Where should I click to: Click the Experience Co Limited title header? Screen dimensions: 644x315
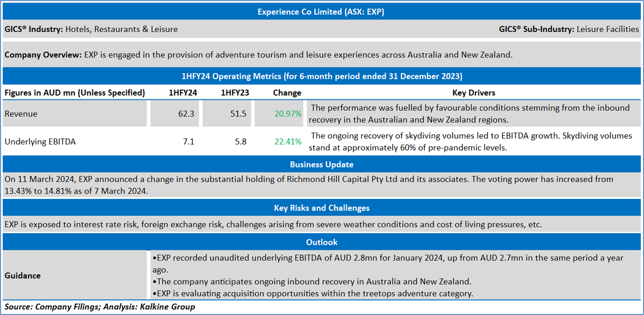[321, 12]
